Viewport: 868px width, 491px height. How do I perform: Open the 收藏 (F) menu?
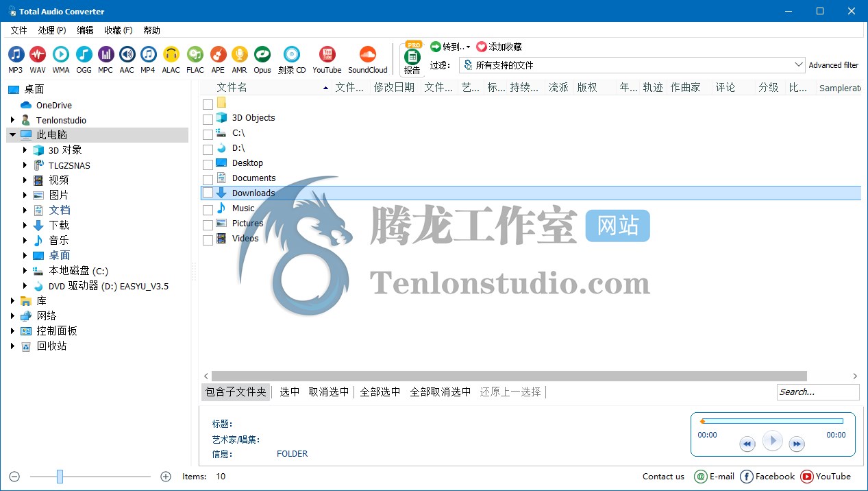[x=119, y=30]
